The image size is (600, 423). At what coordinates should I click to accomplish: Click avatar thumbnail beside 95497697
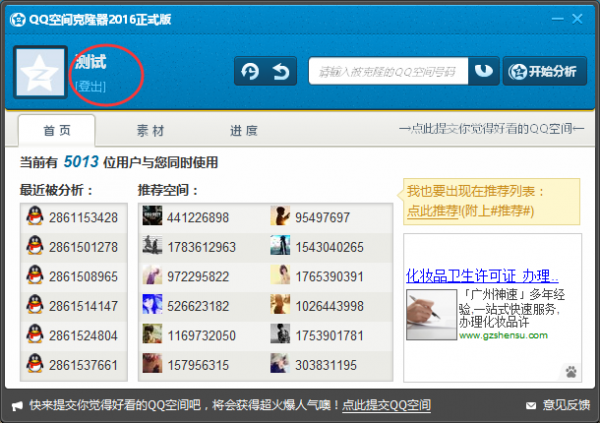click(280, 216)
